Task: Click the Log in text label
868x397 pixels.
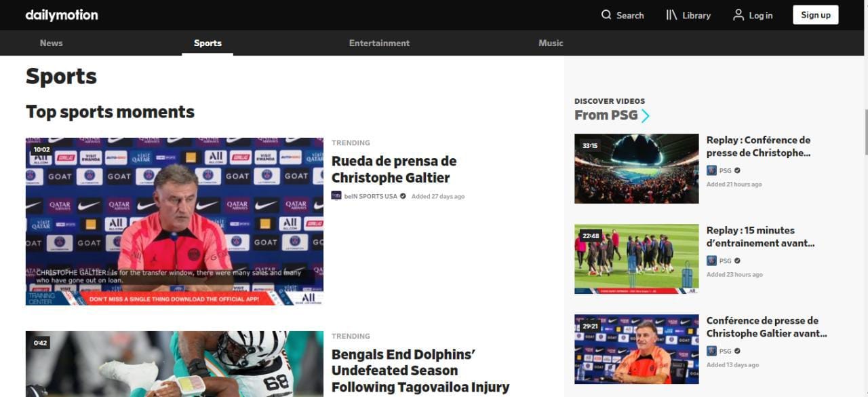Action: tap(761, 15)
